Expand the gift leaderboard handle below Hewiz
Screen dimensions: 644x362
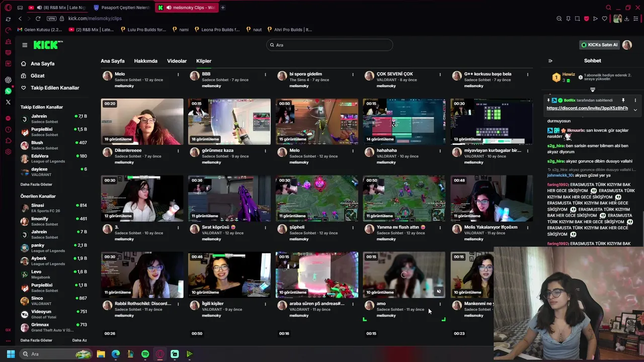point(592,90)
